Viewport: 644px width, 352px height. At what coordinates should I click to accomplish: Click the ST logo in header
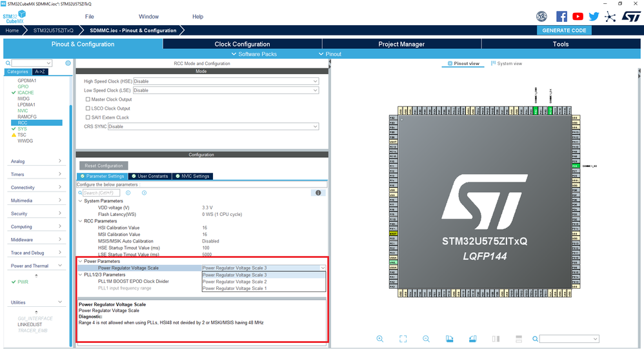pos(631,16)
